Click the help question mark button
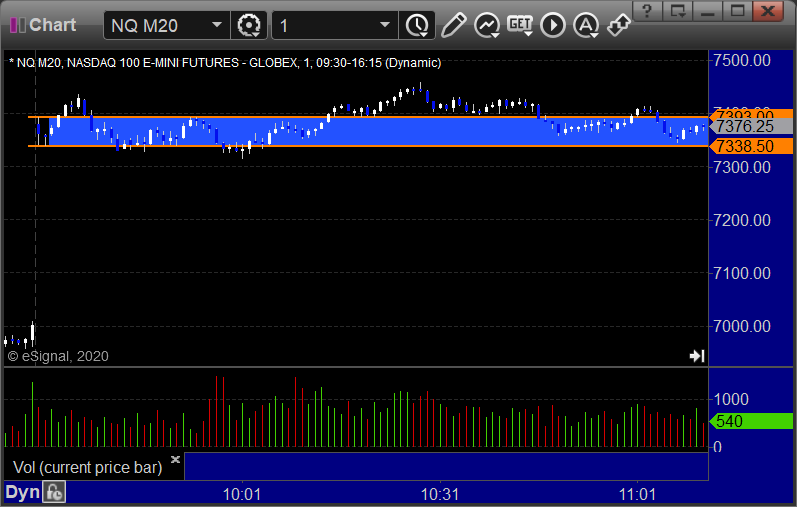 coord(647,11)
